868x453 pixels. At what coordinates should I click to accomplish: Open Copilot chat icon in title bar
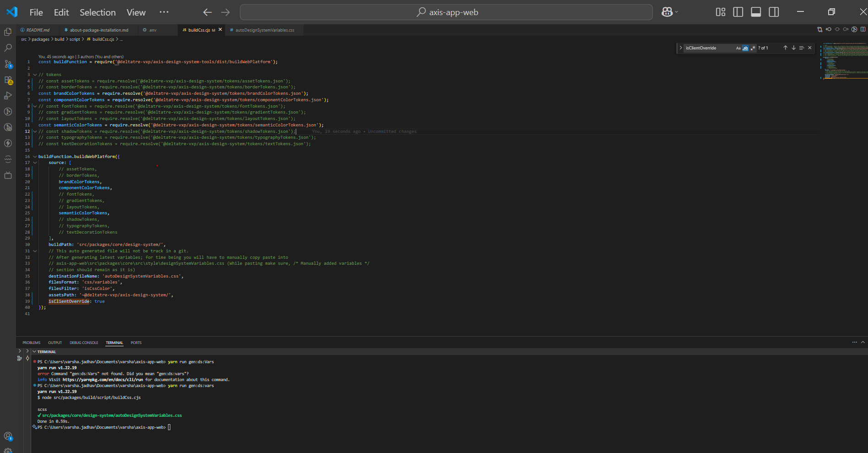click(667, 12)
